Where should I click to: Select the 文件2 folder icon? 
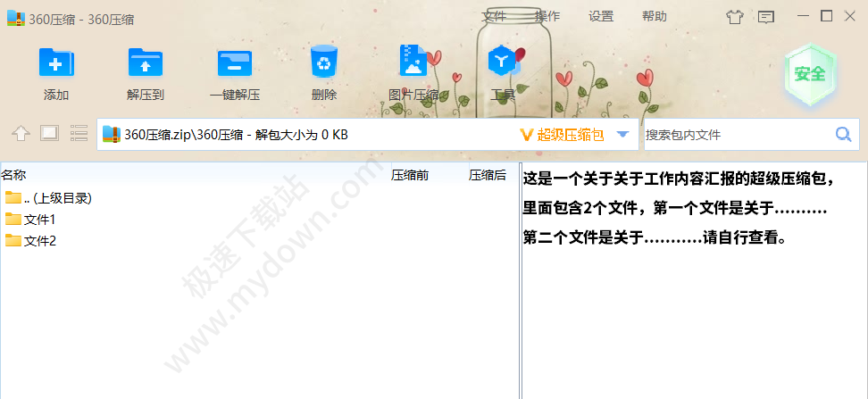pyautogui.click(x=13, y=240)
